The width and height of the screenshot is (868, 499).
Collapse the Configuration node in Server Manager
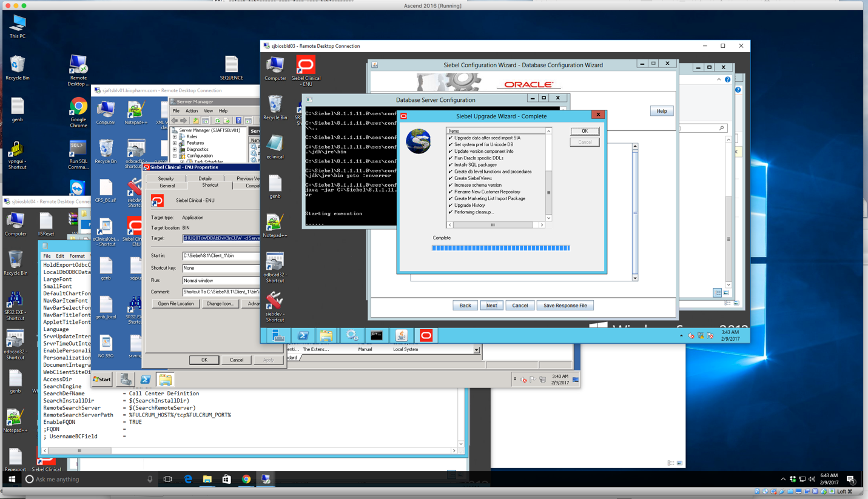click(175, 156)
